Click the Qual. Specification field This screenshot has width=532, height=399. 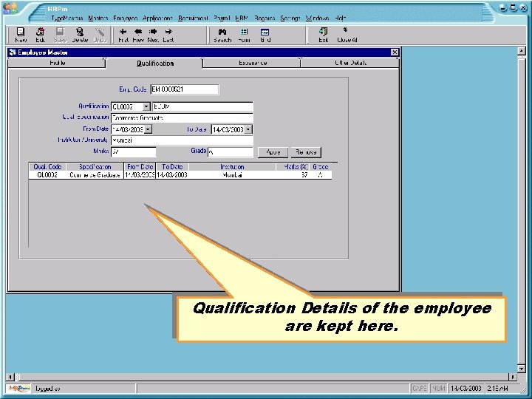tap(182, 117)
